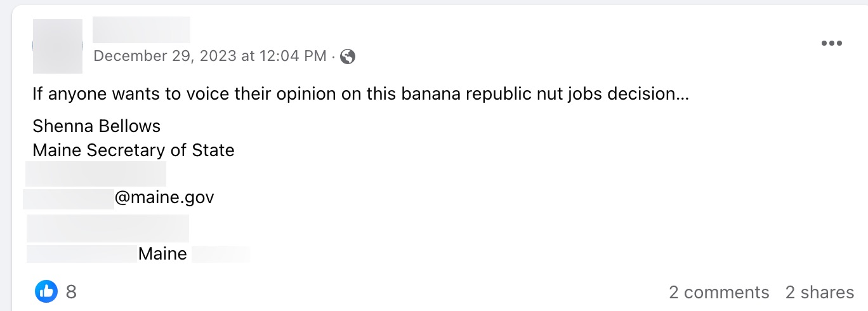Click the blurred email username before @maine.gov
868x311 pixels.
(x=69, y=198)
